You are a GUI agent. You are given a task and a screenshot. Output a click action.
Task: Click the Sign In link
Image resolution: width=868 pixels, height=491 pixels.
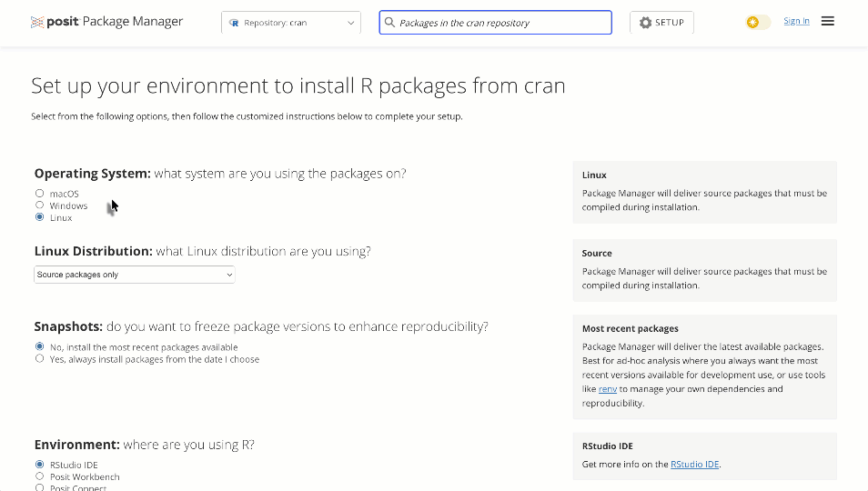coord(796,21)
